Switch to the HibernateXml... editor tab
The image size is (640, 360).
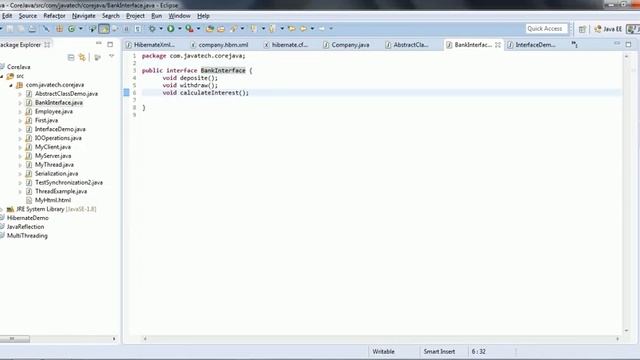pyautogui.click(x=150, y=45)
